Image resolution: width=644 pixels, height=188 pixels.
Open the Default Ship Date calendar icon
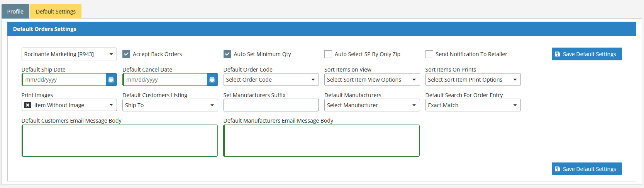(x=111, y=80)
